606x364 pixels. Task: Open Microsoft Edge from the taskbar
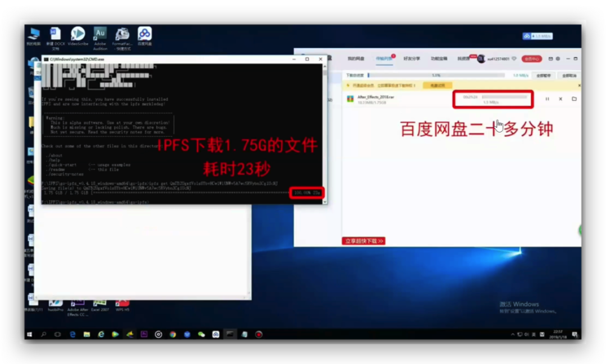72,334
